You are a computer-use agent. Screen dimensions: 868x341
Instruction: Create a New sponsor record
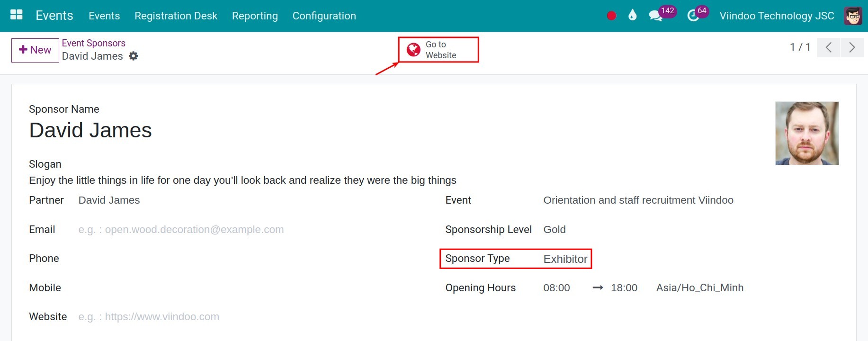pos(35,50)
